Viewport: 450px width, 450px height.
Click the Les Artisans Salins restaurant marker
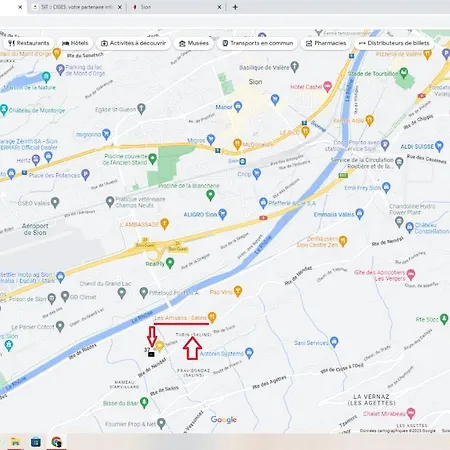pos(212,317)
